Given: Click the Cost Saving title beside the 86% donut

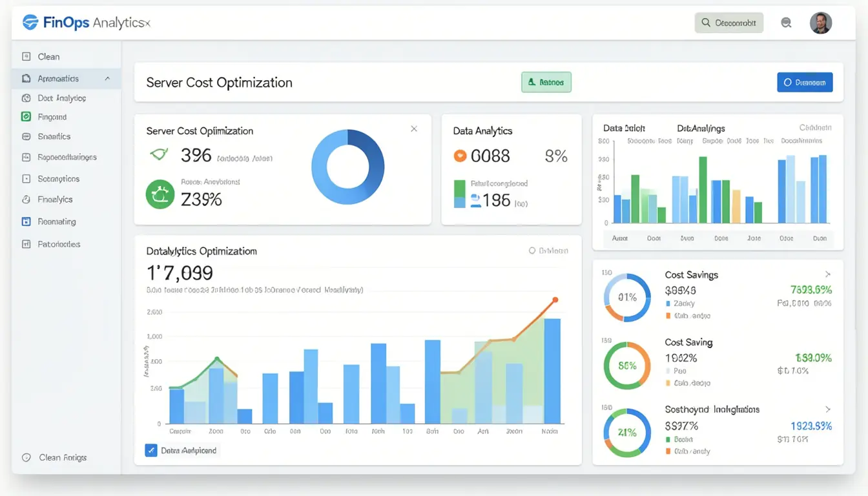Looking at the screenshot, I should point(688,342).
